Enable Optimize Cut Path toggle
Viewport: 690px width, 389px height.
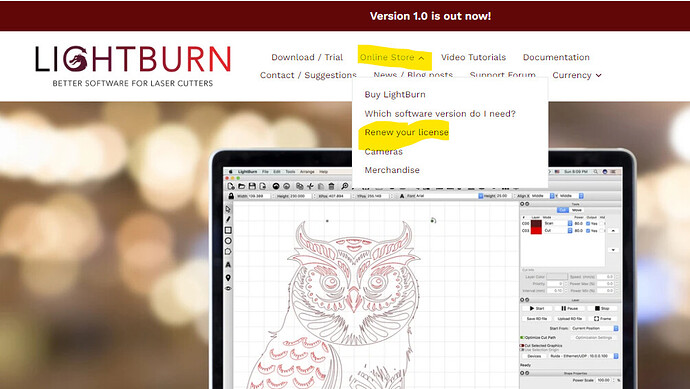pos(523,338)
